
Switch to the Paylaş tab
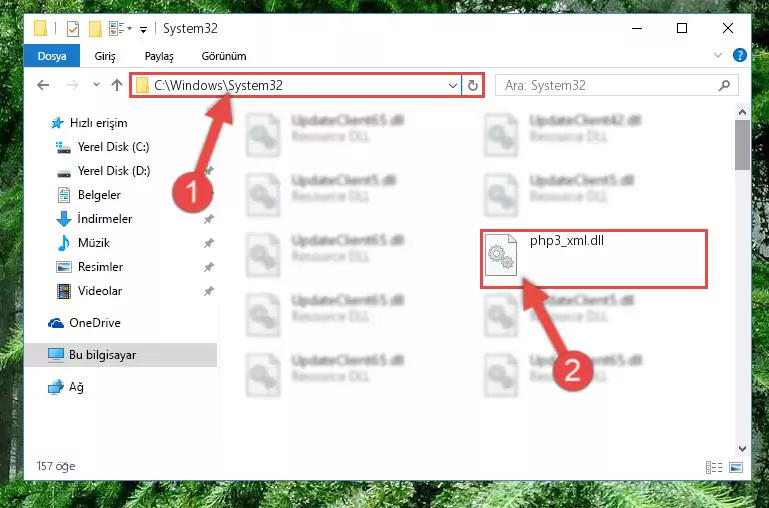pos(159,56)
